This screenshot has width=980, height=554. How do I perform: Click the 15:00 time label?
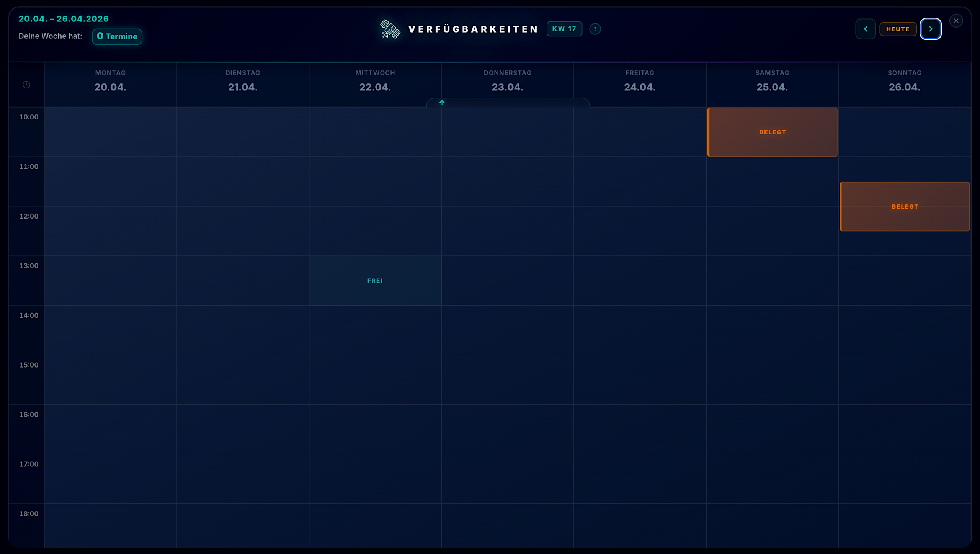pyautogui.click(x=29, y=365)
